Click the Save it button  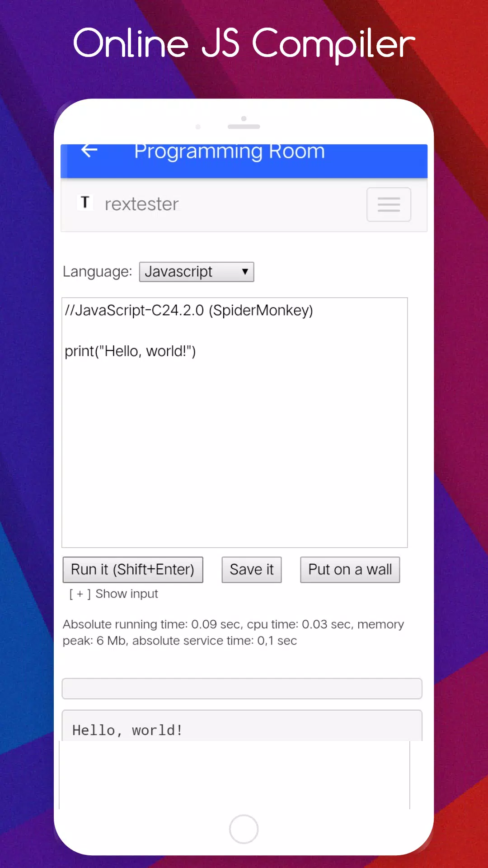tap(252, 570)
